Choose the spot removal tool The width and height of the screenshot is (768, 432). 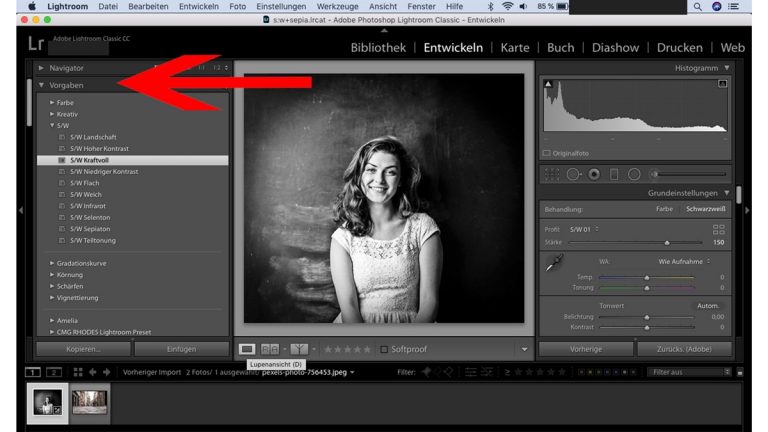[573, 174]
